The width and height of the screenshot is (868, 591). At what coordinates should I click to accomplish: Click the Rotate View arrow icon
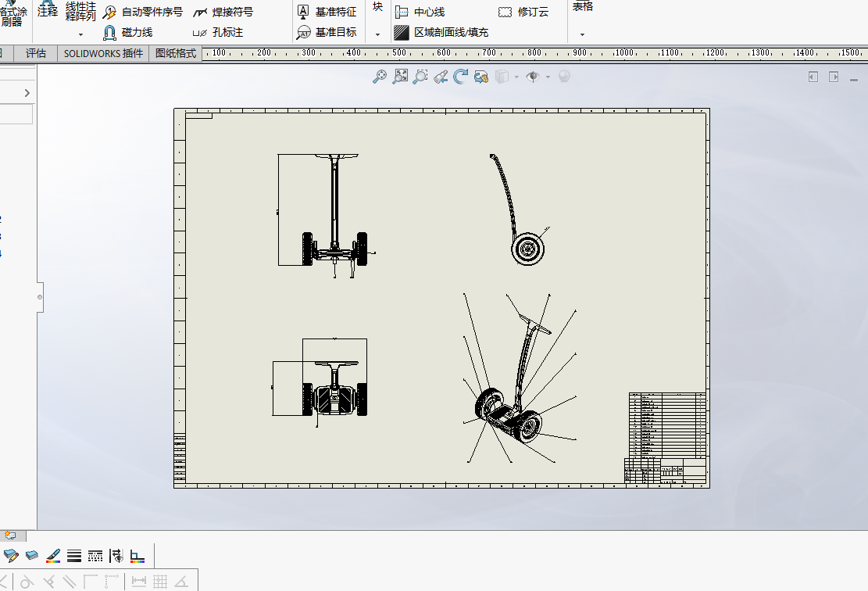pos(461,77)
